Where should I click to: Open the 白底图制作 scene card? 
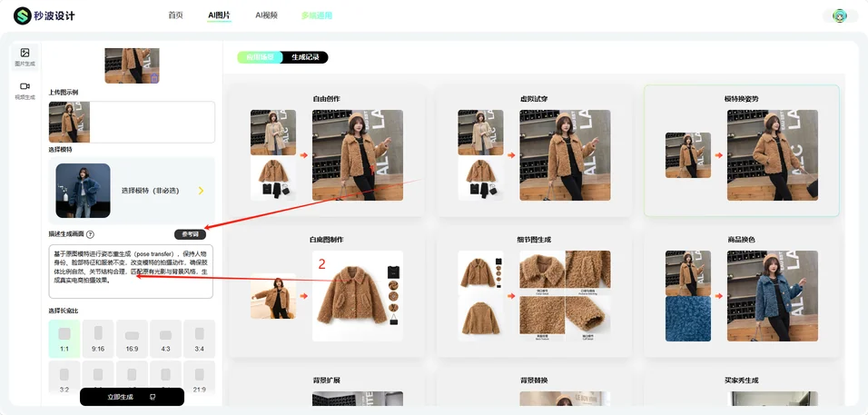(327, 291)
